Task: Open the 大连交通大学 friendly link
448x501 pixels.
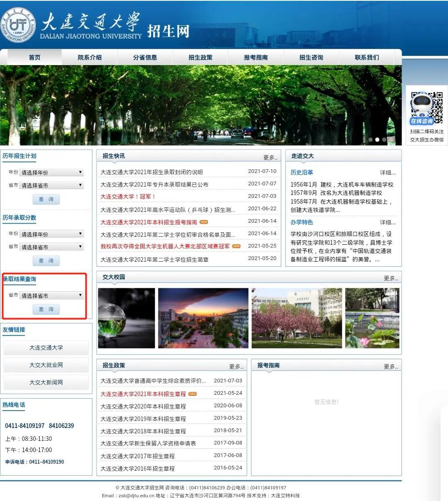Action: click(46, 348)
